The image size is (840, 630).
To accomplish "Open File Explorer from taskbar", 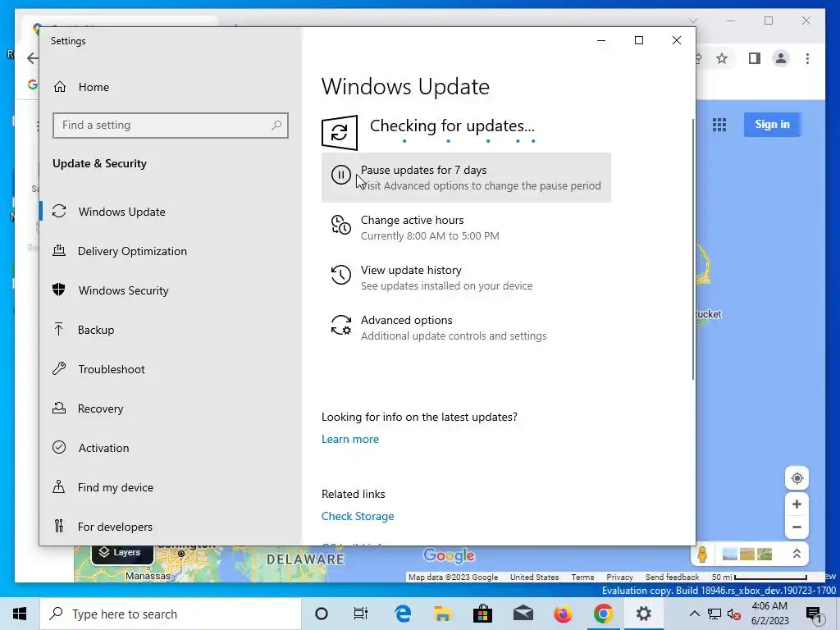I will (x=442, y=614).
